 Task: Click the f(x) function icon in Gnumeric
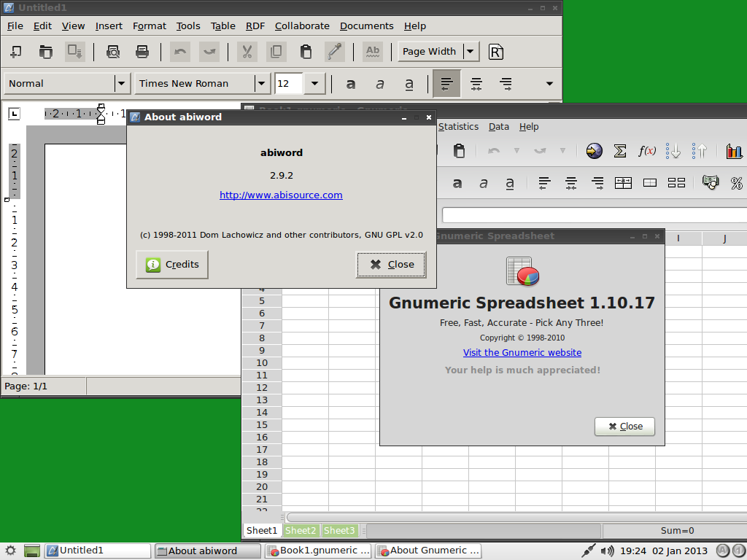[647, 151]
